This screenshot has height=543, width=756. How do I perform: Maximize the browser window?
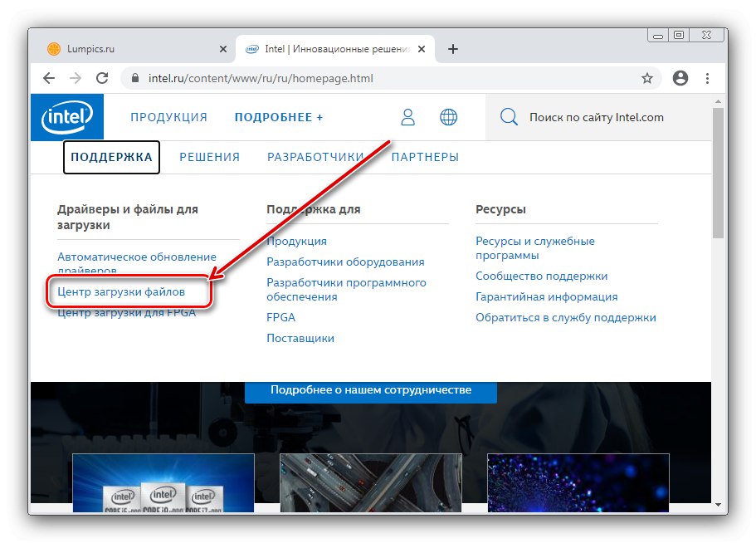(x=678, y=35)
